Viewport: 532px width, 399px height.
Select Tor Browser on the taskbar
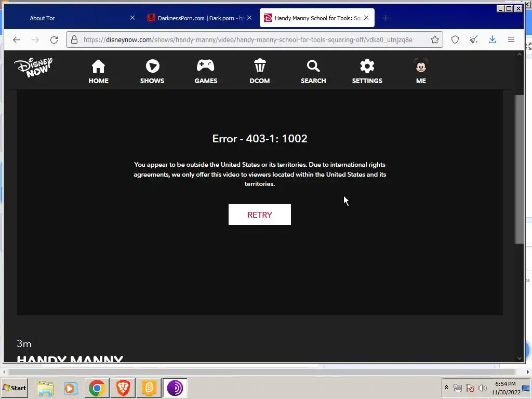175,388
